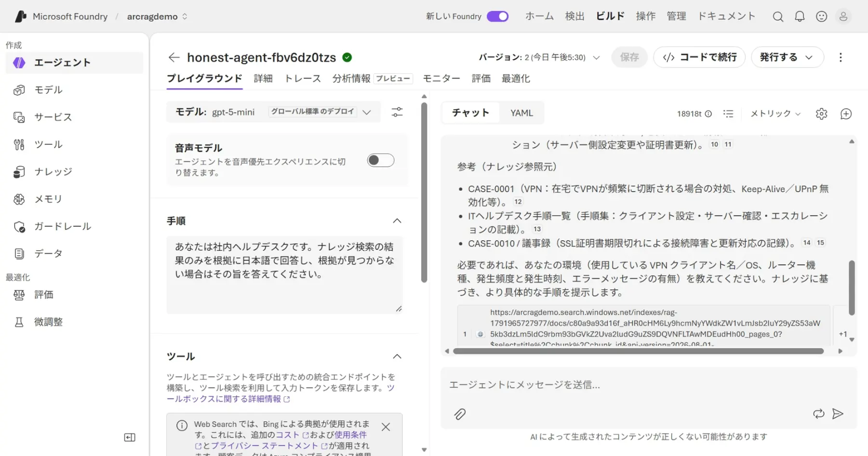Switch to the YAML tab
This screenshot has width=868, height=456.
point(521,113)
